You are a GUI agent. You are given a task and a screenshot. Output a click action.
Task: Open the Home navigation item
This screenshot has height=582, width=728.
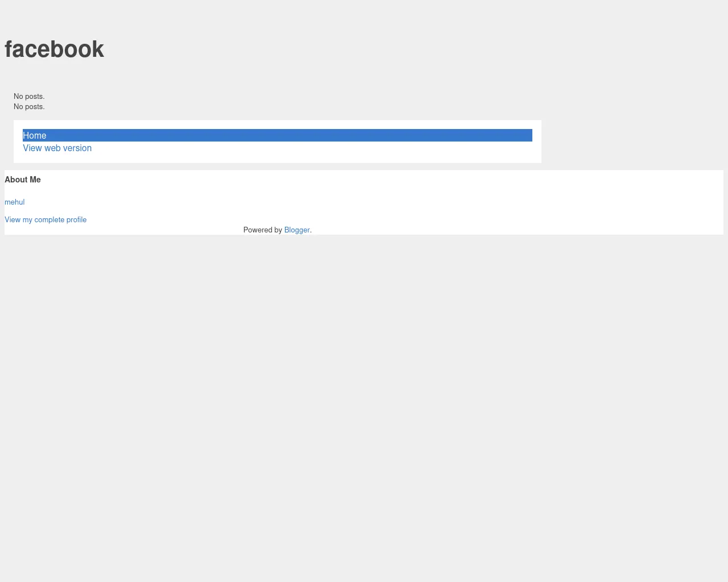35,135
